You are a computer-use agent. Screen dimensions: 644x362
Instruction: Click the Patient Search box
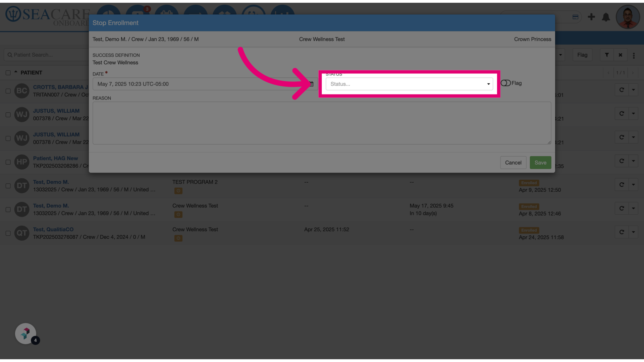click(47, 55)
